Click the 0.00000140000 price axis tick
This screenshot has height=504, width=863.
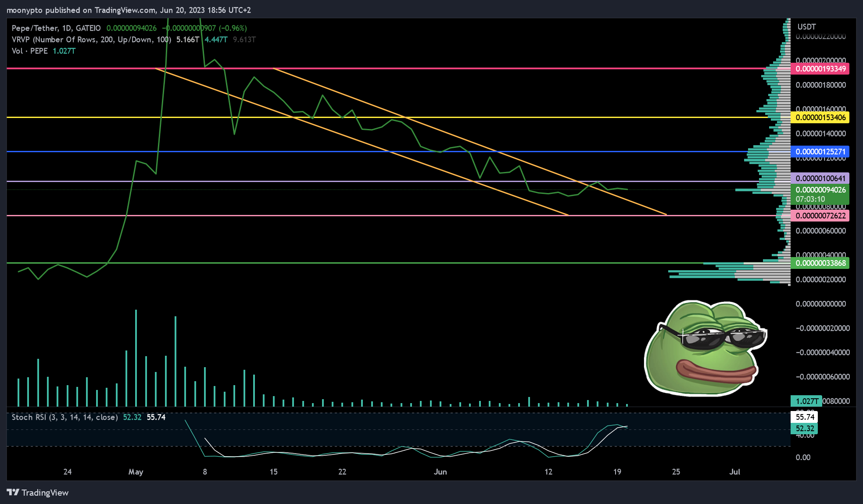821,134
